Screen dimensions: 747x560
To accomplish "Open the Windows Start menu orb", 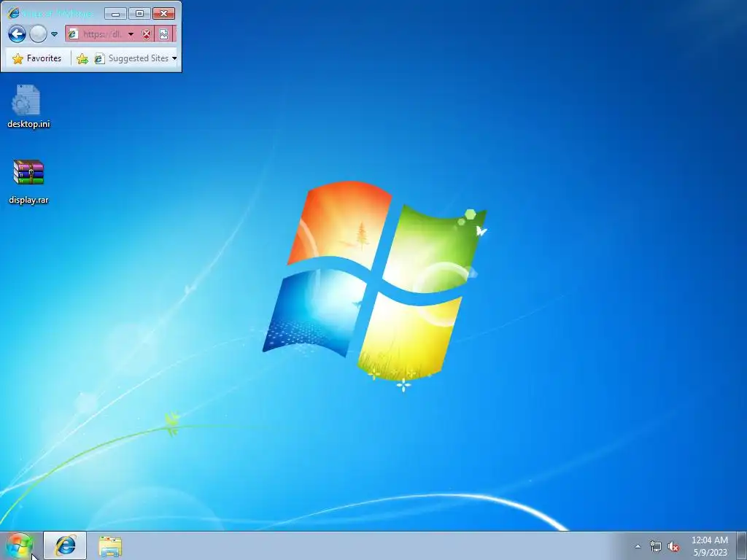I will pyautogui.click(x=20, y=546).
